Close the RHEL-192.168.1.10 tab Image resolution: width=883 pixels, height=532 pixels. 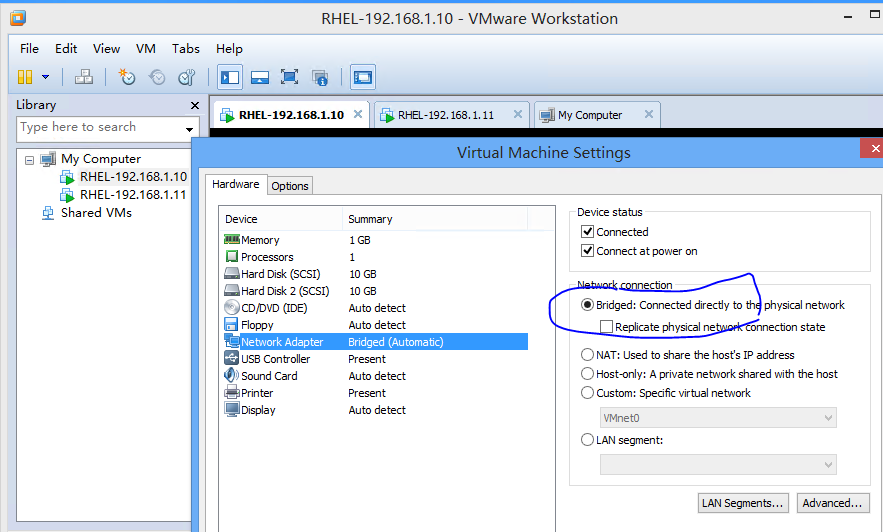[x=358, y=114]
